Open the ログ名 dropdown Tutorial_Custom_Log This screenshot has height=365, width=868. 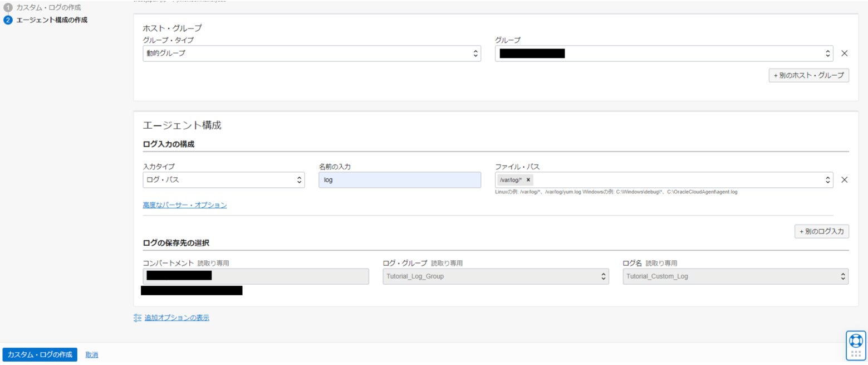point(735,276)
